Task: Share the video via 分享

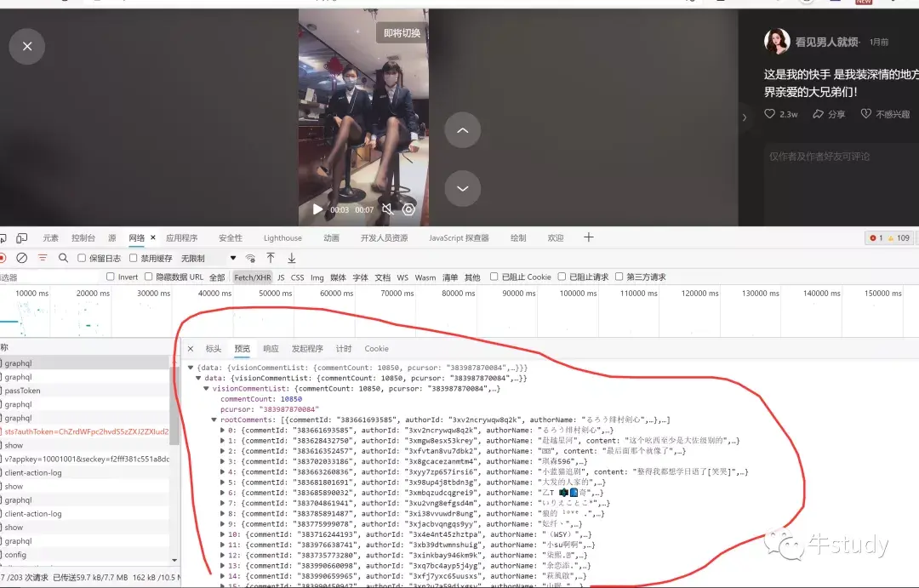Action: (x=829, y=114)
